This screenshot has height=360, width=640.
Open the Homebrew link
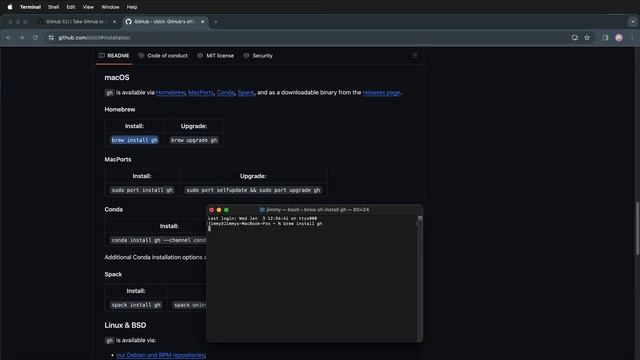pos(171,93)
